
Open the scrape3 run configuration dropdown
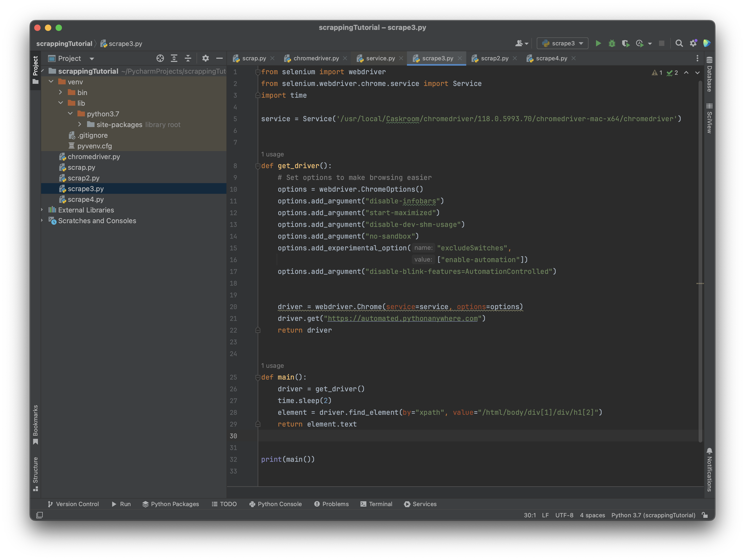coord(562,44)
